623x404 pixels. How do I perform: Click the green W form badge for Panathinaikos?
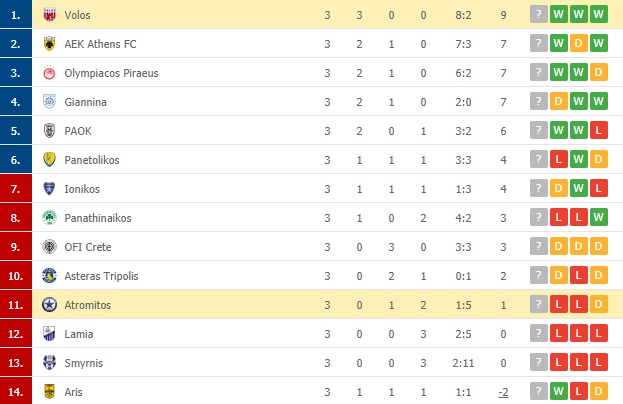coord(598,218)
